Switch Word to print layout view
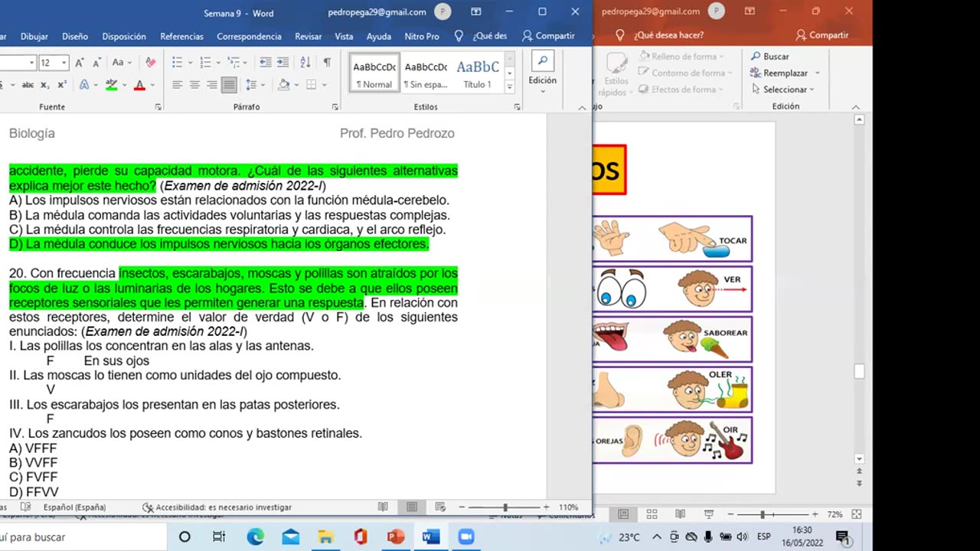 (412, 507)
